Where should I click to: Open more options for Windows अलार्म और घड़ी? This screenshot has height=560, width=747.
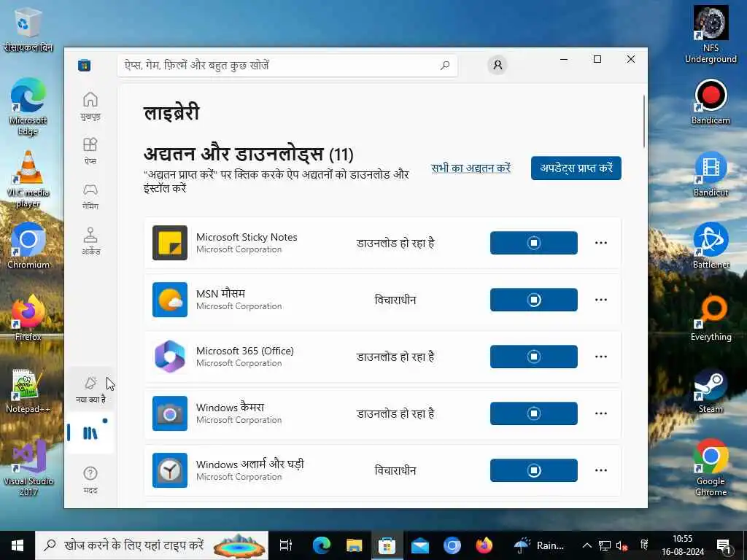(601, 470)
